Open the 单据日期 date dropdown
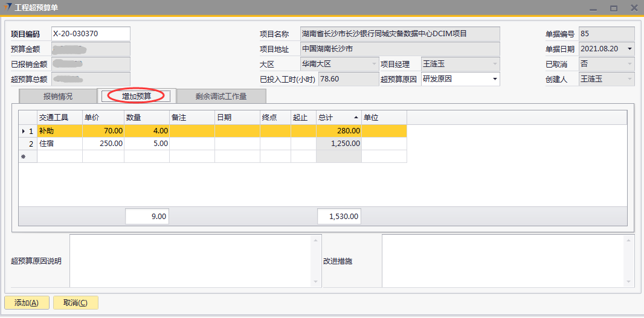644x318 pixels. [x=630, y=49]
